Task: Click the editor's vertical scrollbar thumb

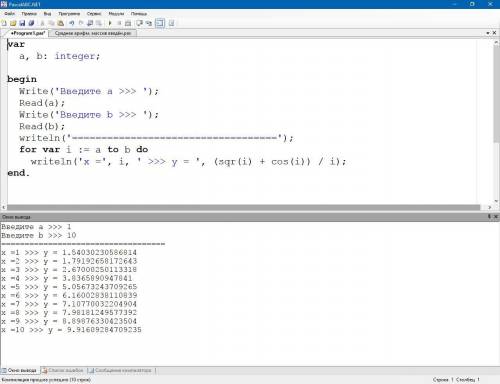Action: (x=496, y=93)
